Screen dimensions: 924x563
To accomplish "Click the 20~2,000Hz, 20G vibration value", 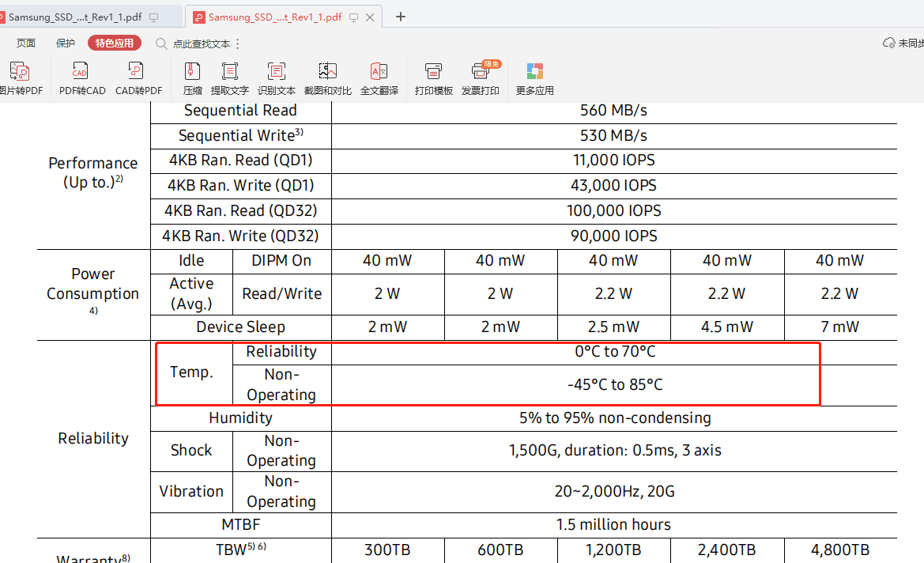I will point(615,491).
